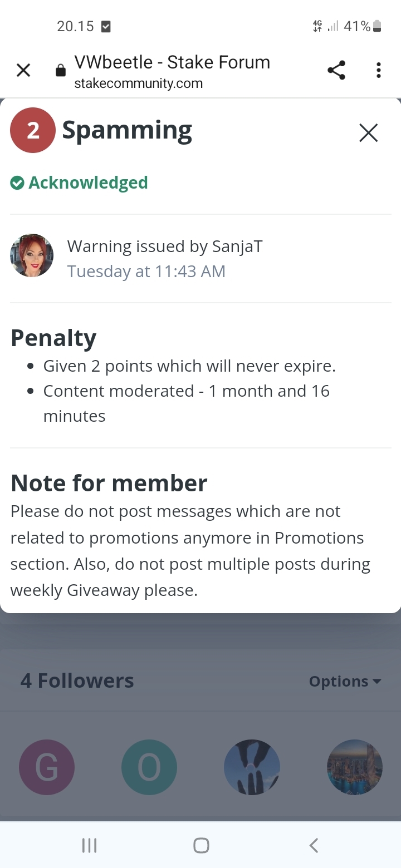Open the share icon in browser bar

click(336, 70)
